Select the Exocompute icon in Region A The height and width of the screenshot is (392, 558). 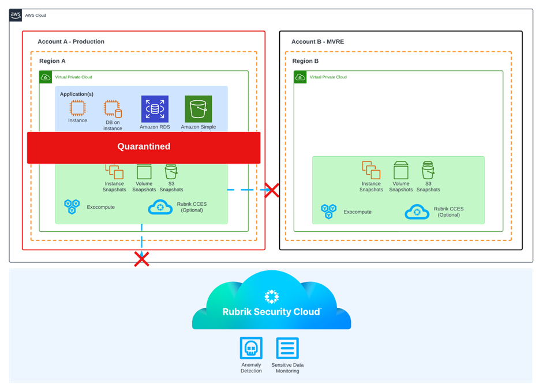(x=72, y=206)
